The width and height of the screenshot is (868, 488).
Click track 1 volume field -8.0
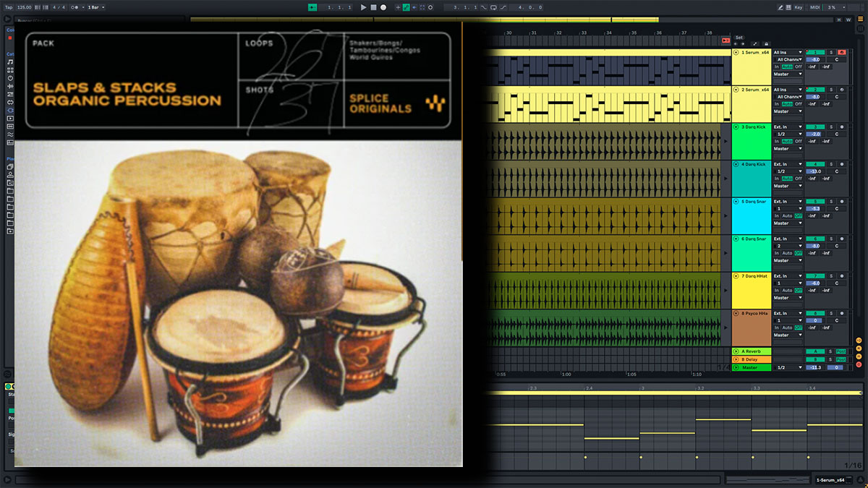tap(815, 59)
